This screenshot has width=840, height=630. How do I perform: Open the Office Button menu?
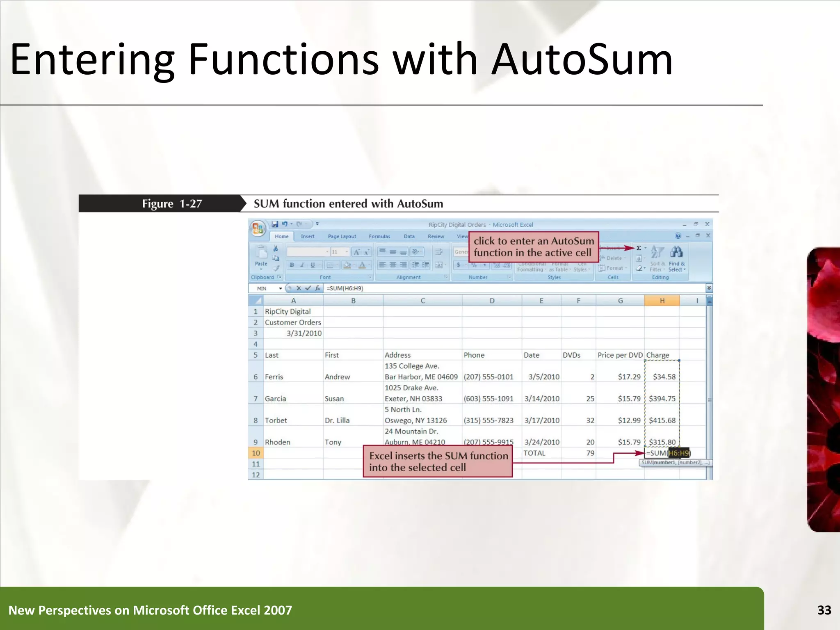[258, 229]
